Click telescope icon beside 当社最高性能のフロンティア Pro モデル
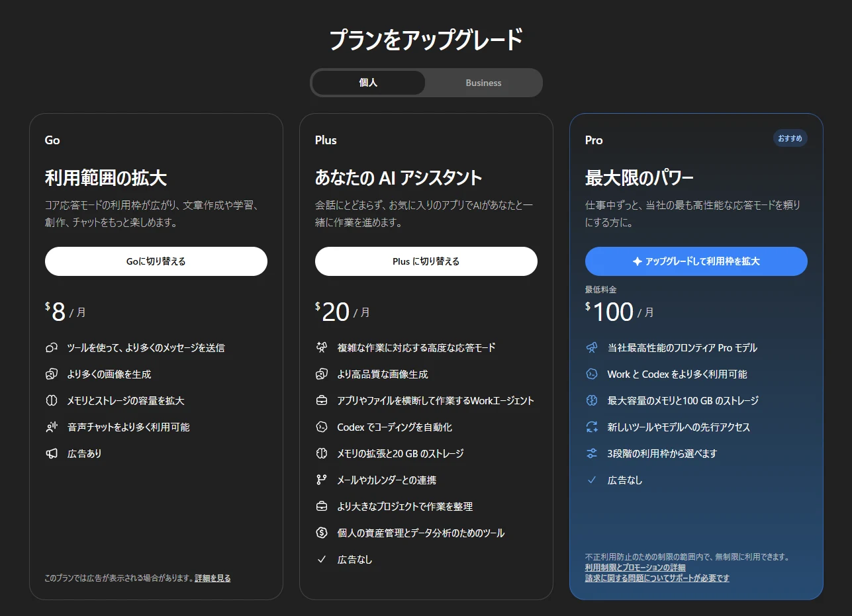The width and height of the screenshot is (852, 616). [592, 347]
